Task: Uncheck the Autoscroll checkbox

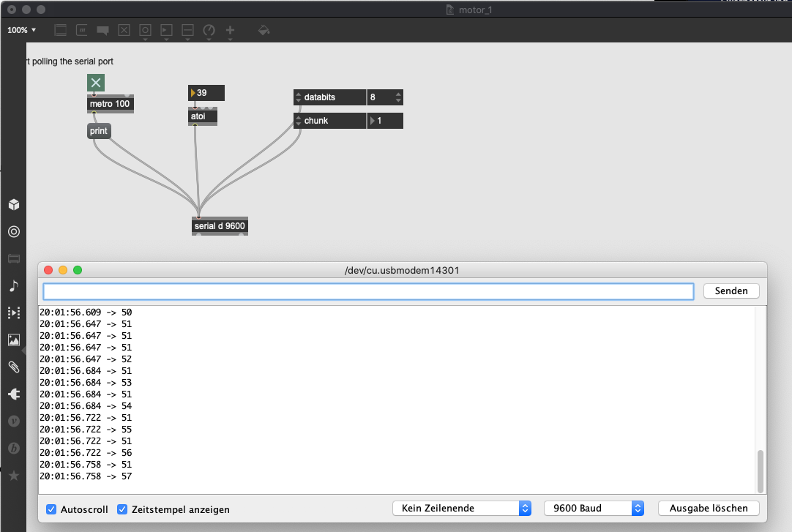Action: [x=51, y=509]
